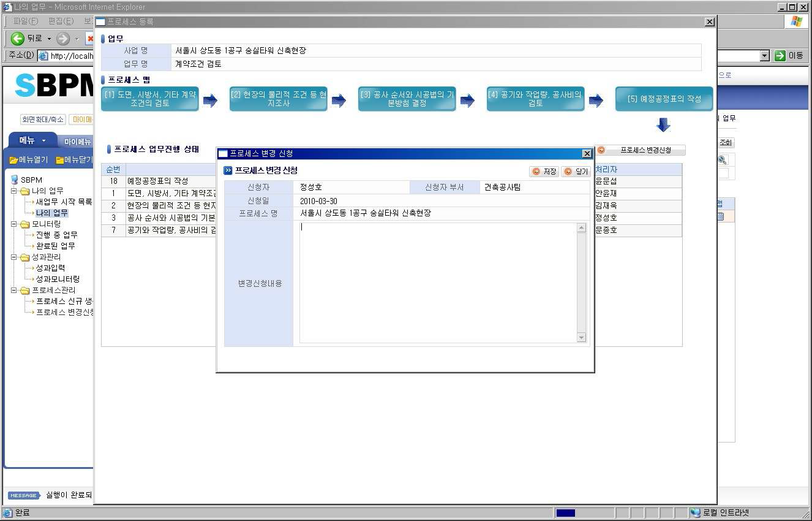Open the highlighted 나의 업무 tree leaf
Screen dimensions: 812x521
tap(52, 213)
